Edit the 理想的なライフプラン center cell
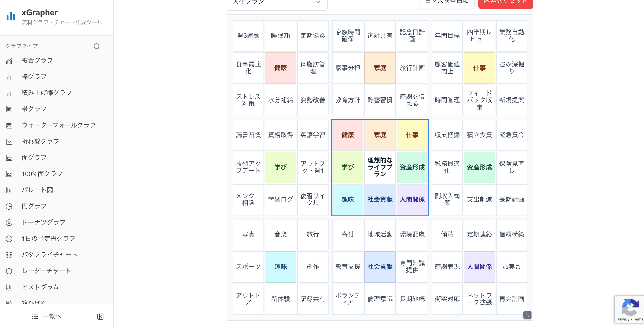 coord(380,167)
